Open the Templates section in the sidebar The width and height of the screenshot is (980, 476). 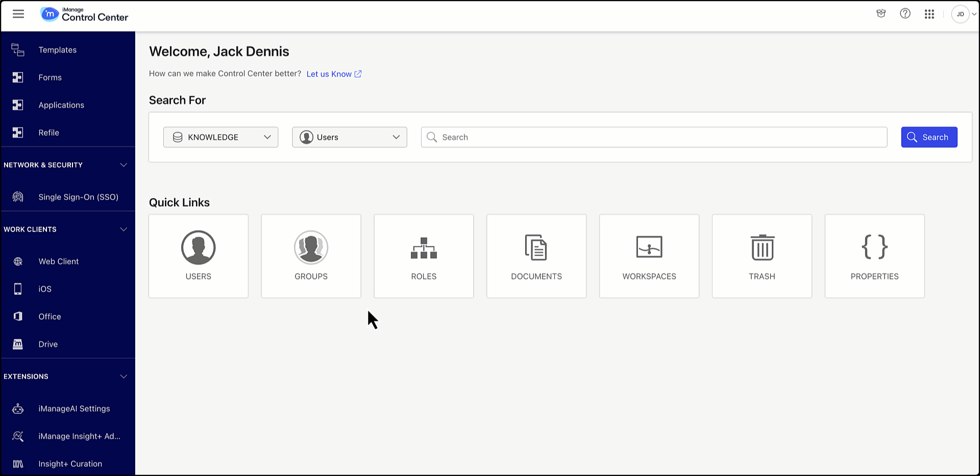57,49
